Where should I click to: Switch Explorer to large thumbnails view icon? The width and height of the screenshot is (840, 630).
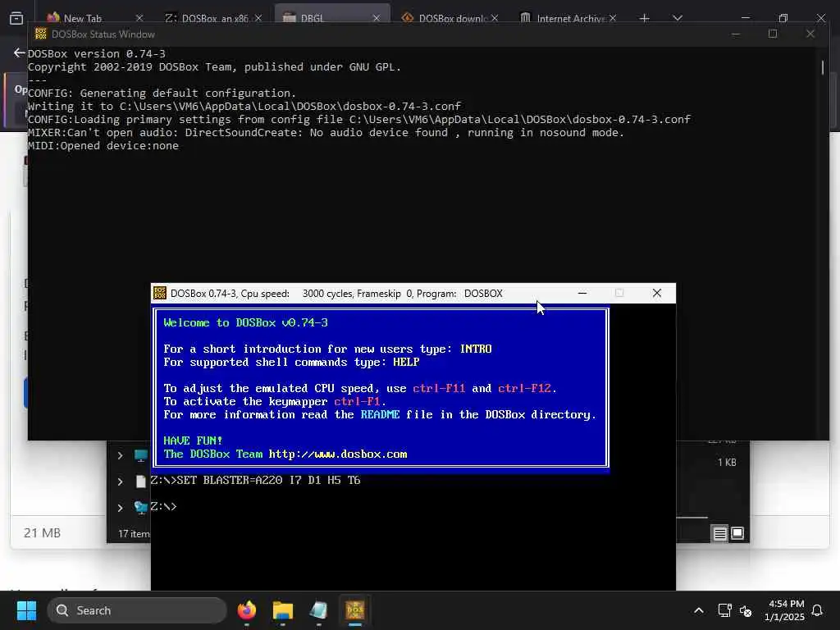point(737,533)
